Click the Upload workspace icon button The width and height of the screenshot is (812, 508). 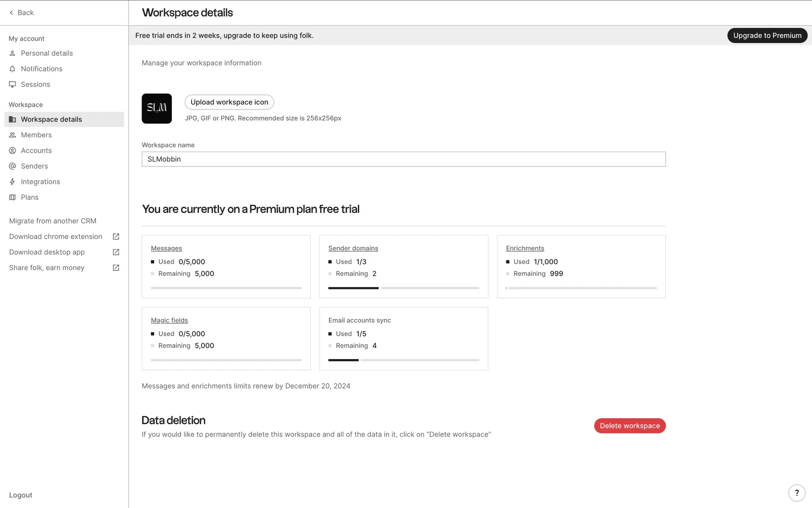(229, 102)
